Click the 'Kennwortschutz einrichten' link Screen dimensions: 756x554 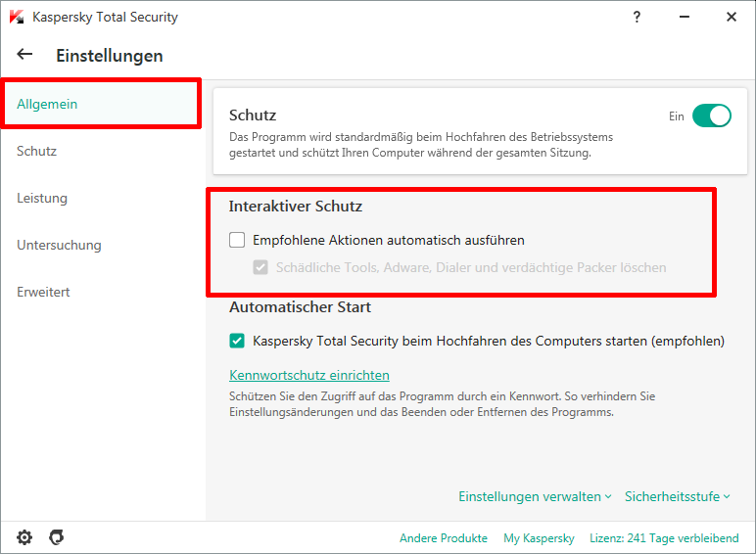(x=309, y=375)
